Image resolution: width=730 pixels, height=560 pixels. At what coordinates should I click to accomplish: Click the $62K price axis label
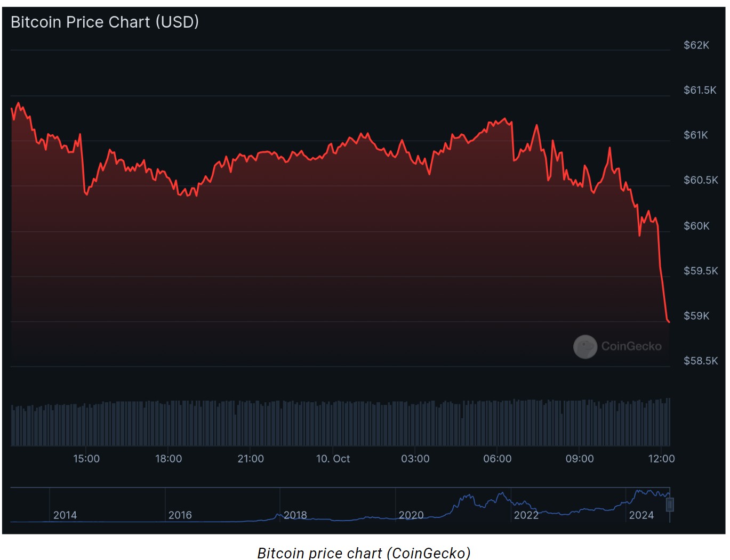point(696,45)
